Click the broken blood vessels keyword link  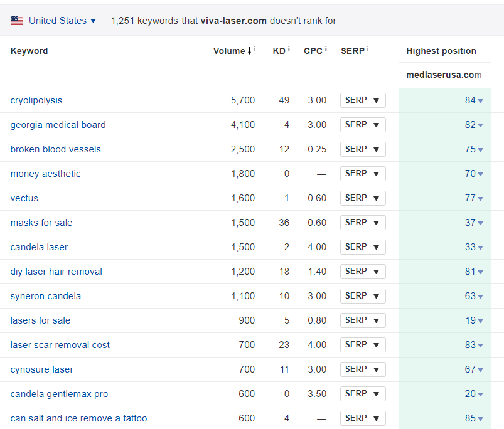point(56,149)
